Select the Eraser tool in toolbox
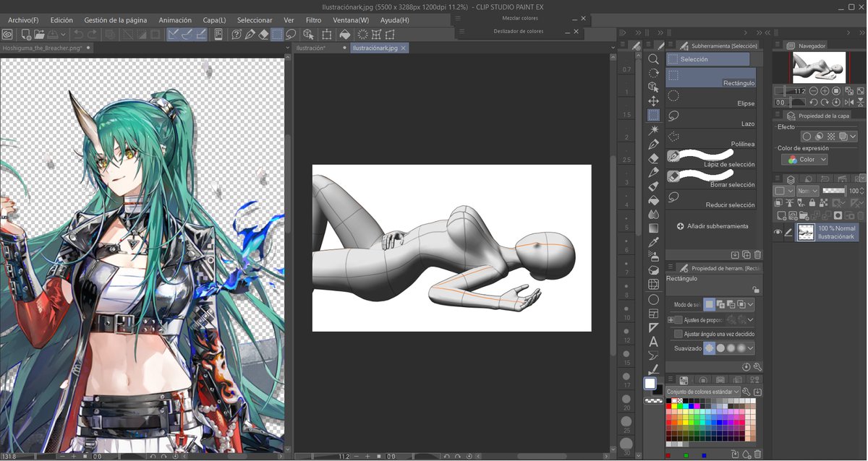This screenshot has width=868, height=461. tap(653, 158)
